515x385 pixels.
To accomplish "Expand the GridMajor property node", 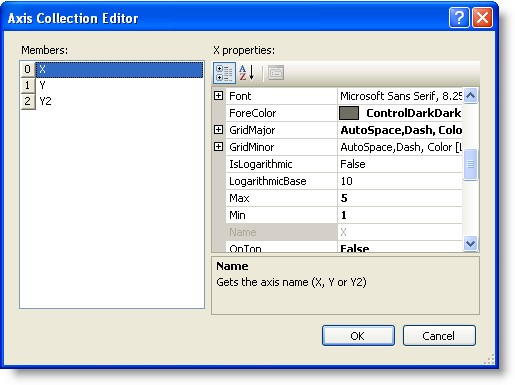I will click(x=218, y=130).
